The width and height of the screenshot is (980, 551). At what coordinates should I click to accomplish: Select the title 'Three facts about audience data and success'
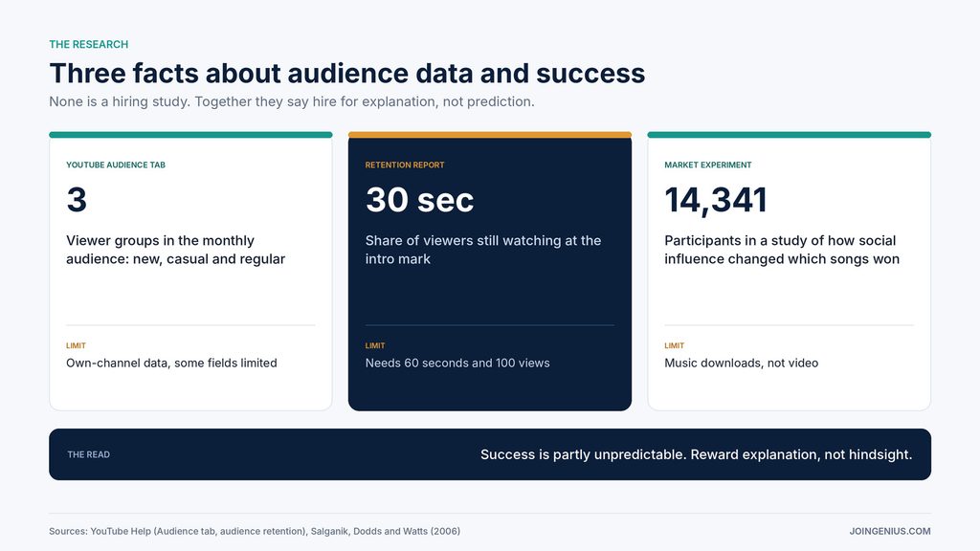346,73
